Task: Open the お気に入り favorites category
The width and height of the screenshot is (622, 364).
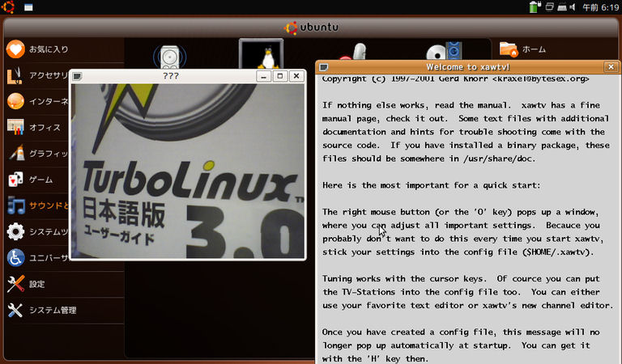Action: coord(63,49)
